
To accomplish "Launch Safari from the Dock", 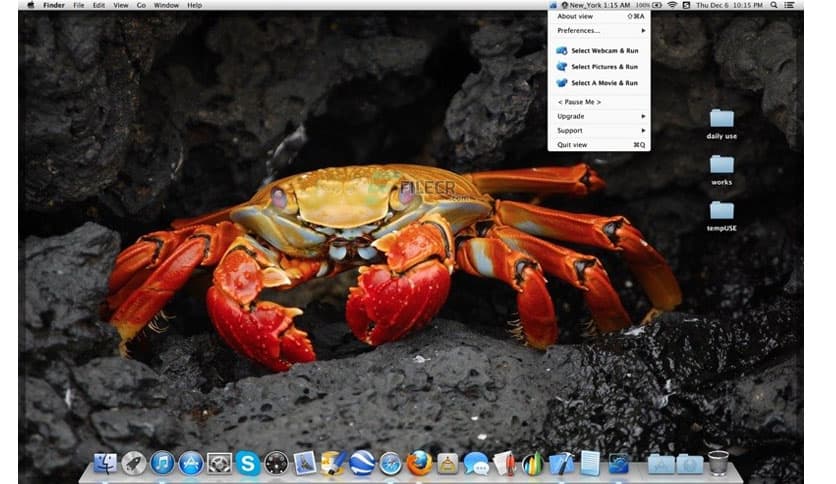I will pos(390,463).
